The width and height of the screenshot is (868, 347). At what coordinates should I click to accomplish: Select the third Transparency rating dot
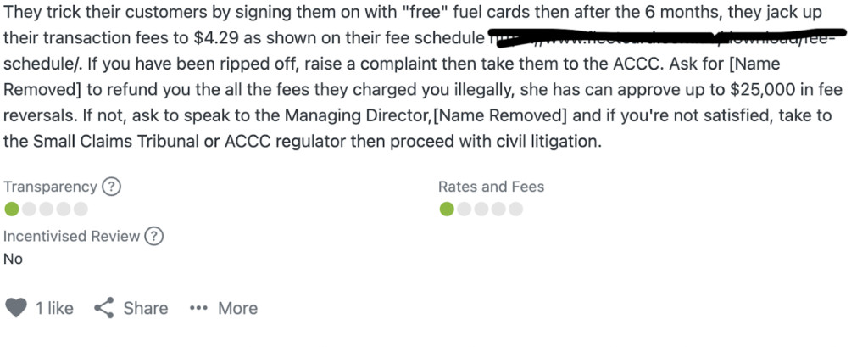point(47,209)
